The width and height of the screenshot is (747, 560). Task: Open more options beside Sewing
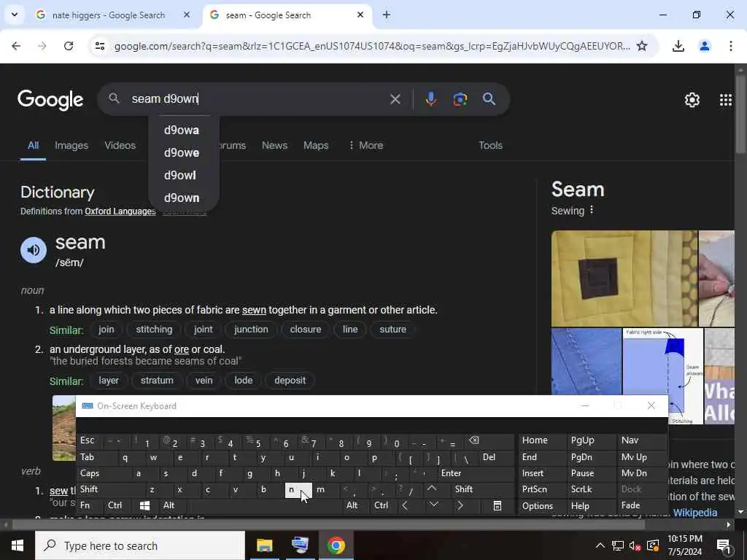592,210
